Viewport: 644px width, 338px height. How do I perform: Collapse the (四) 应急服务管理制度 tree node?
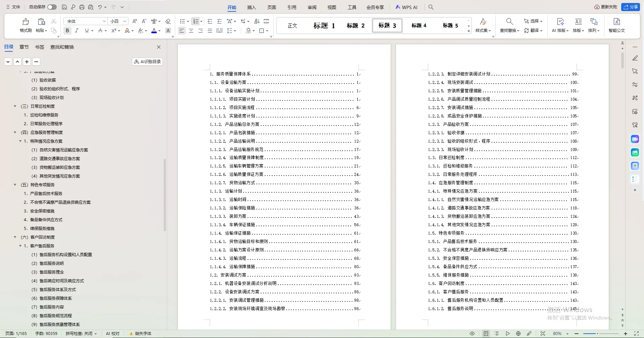[x=15, y=133]
